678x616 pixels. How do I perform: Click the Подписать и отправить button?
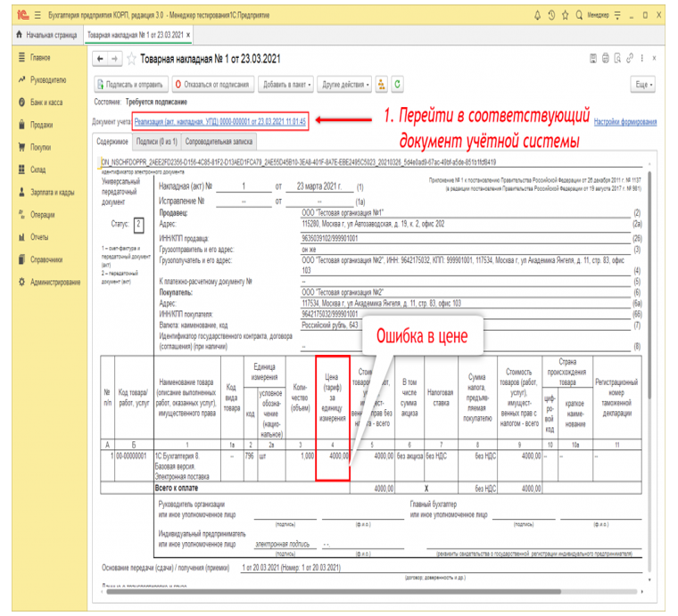tap(131, 84)
